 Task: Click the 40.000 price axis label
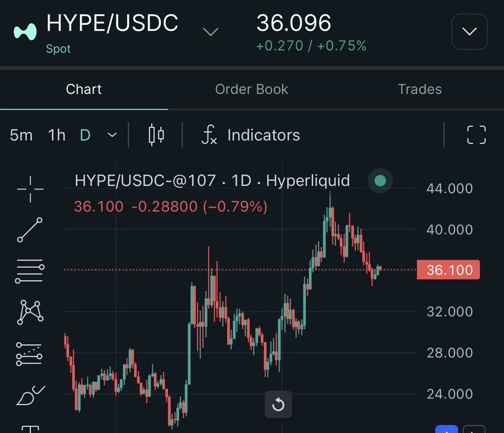[449, 230]
